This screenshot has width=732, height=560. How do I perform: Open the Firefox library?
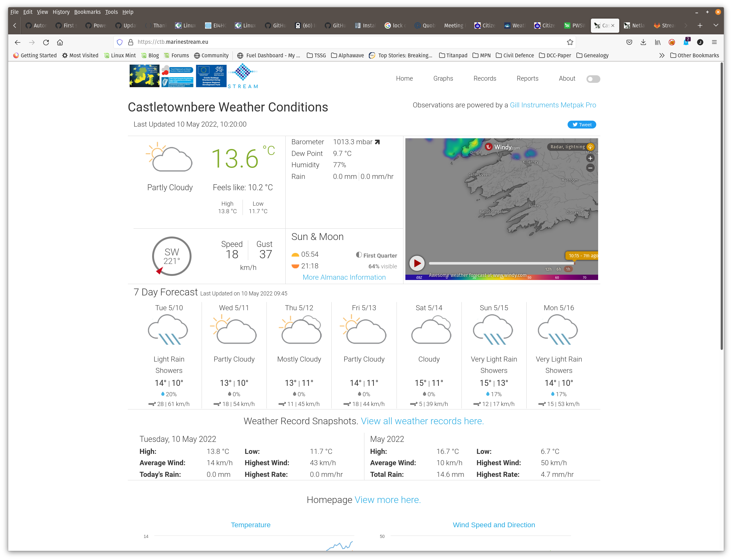coord(657,42)
